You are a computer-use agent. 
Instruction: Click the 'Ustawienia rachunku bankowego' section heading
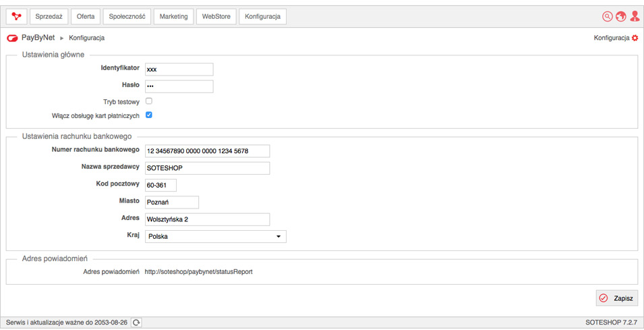(x=77, y=136)
